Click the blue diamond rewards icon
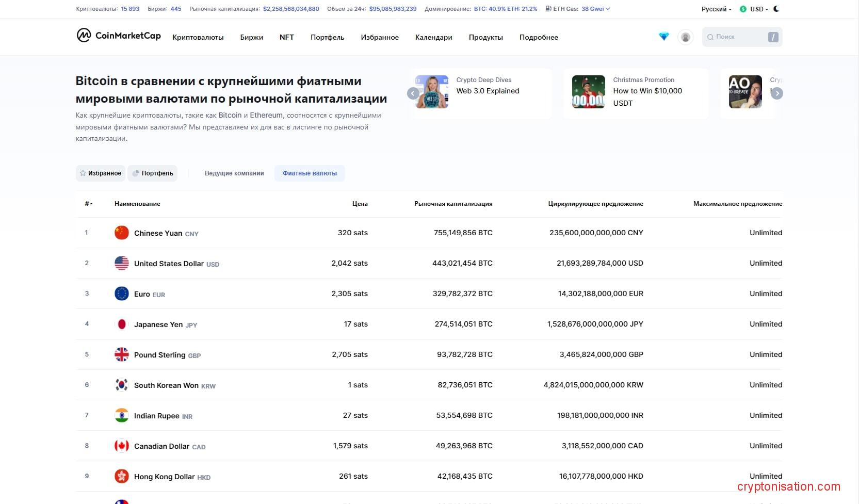Viewport: 859px width, 504px height. 664,37
